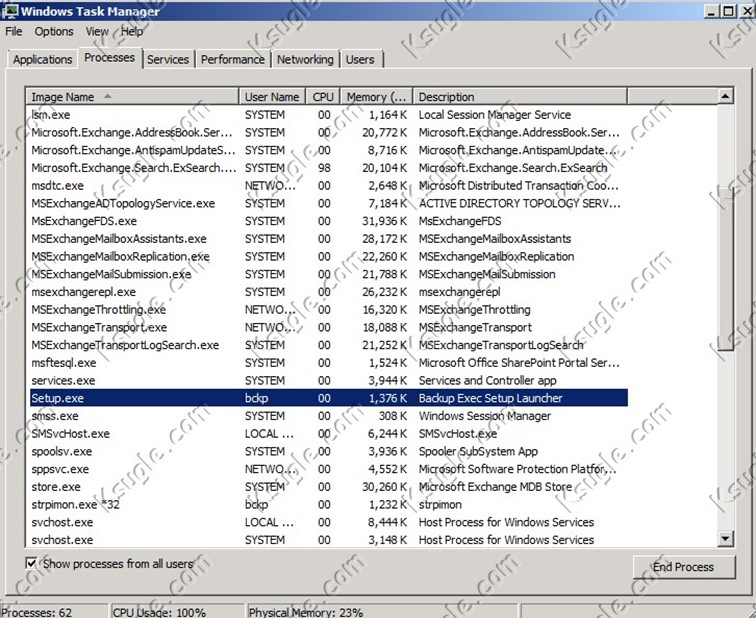This screenshot has height=618, width=756.
Task: Click Spooler SubSystem App description
Action: [478, 451]
